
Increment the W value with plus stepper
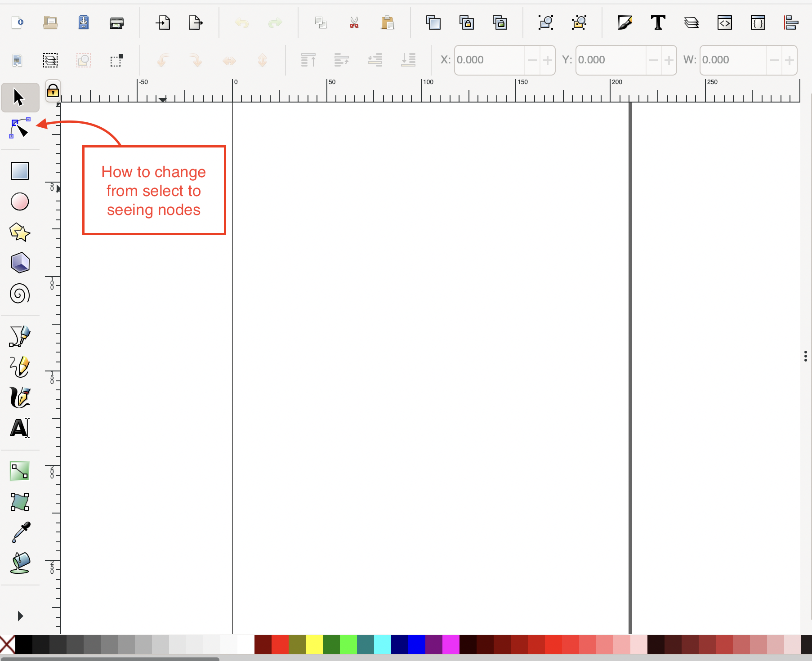(790, 60)
